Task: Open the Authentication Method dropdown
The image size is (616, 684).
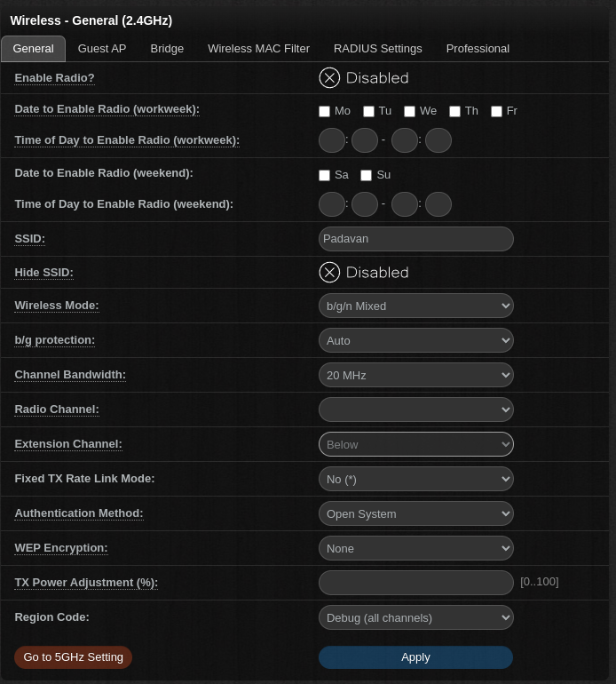Action: (415, 513)
